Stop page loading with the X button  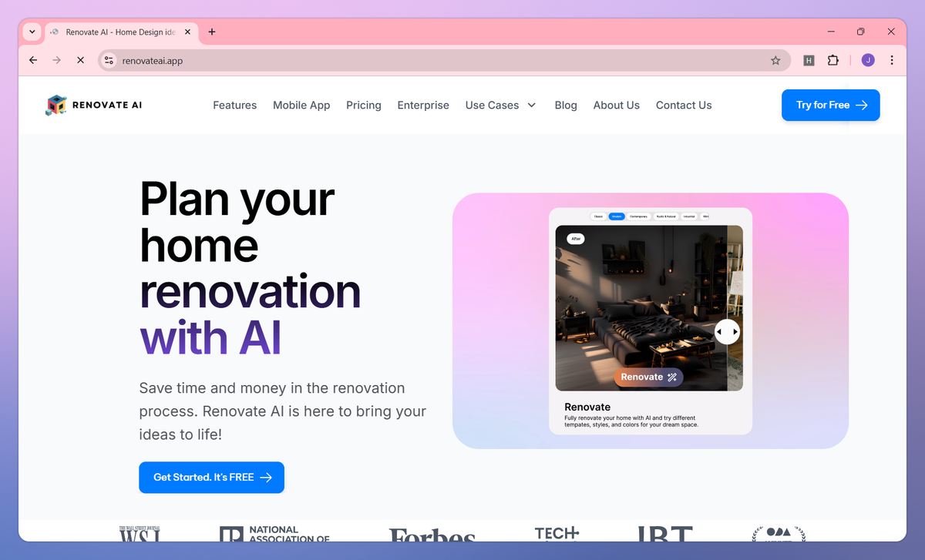(80, 60)
